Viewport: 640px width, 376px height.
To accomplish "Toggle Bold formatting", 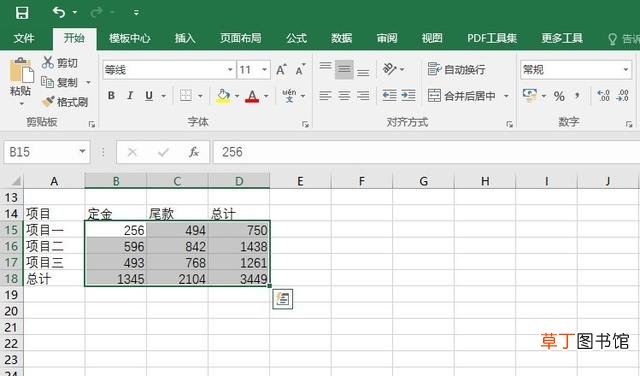I will [x=111, y=96].
